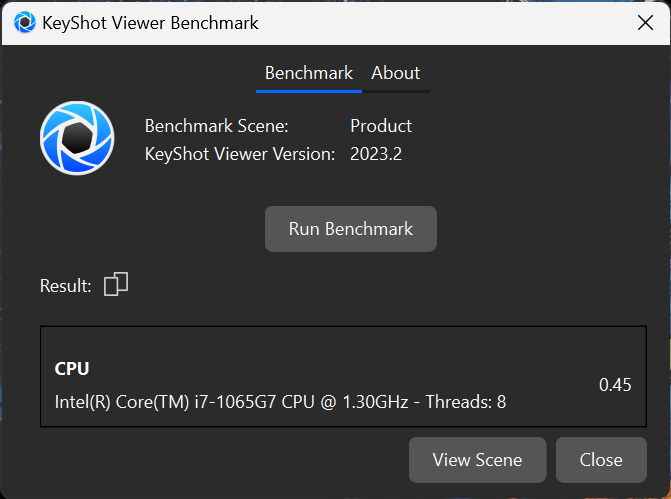Select the Benchmark tab
Viewport: 671px width, 499px height.
[x=309, y=73]
